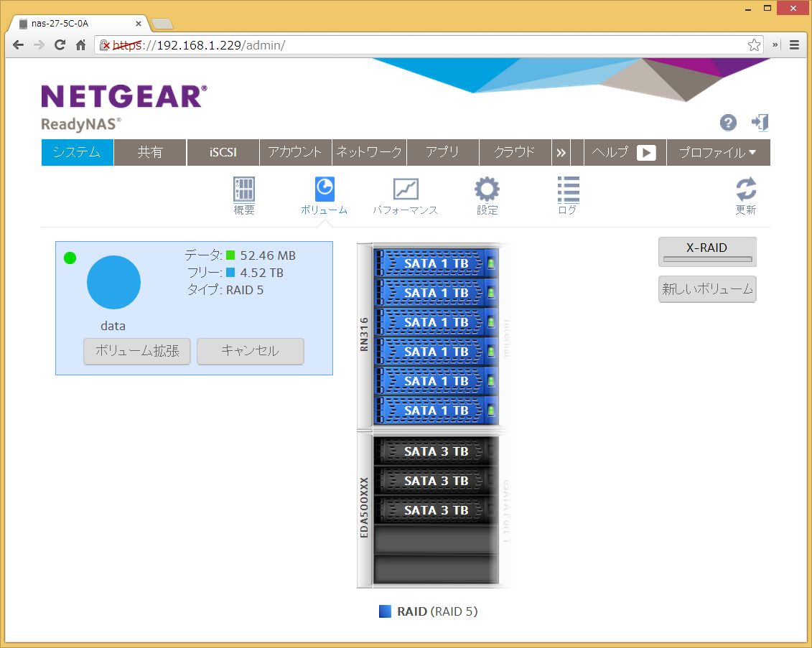Click the キャンセル button
The height and width of the screenshot is (648, 812).
250,352
